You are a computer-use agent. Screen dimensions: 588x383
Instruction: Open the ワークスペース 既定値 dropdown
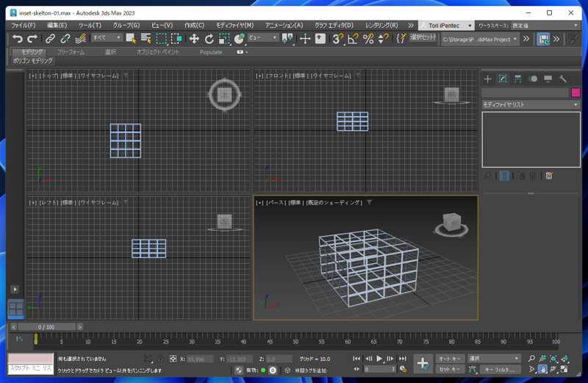pos(545,26)
